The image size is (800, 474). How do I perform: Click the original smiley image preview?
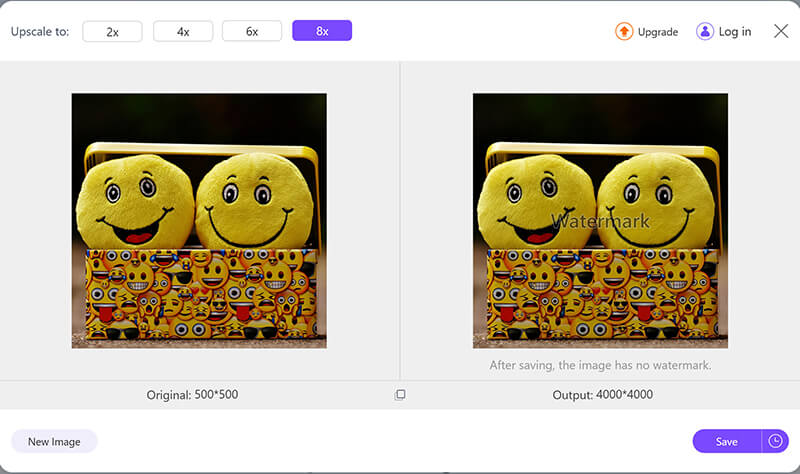[x=199, y=220]
